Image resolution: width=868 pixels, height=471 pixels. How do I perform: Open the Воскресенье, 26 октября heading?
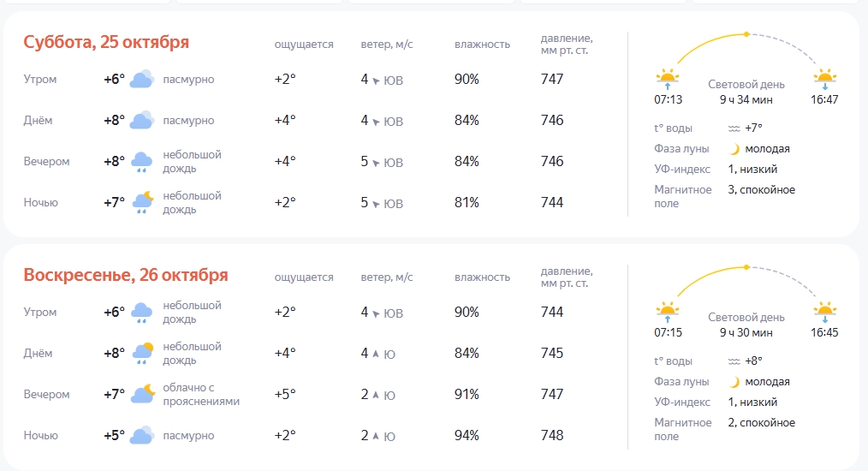(126, 275)
